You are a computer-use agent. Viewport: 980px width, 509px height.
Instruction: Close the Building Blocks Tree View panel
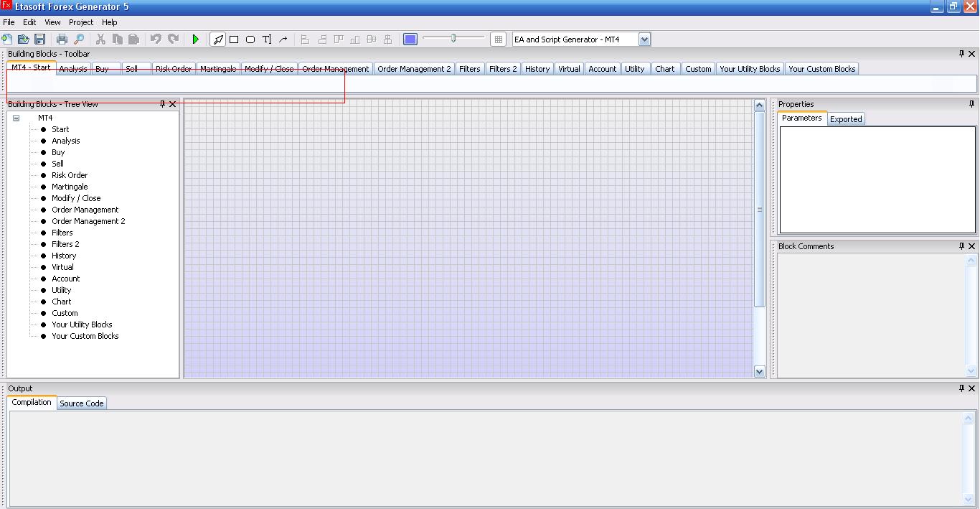point(172,104)
